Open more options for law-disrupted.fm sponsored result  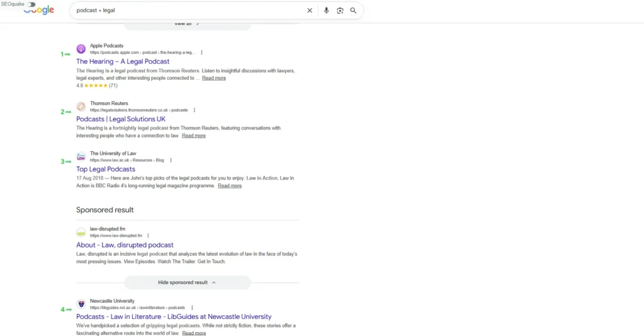(148, 236)
